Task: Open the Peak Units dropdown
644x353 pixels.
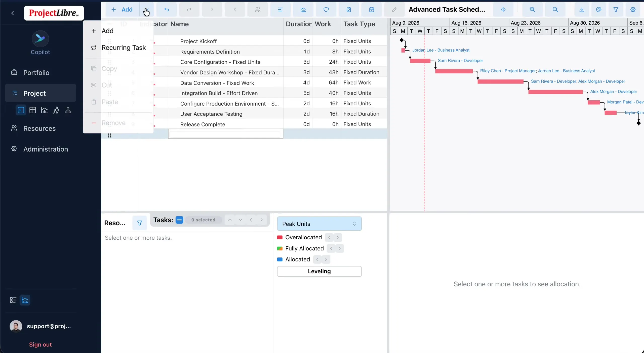Action: click(x=319, y=224)
